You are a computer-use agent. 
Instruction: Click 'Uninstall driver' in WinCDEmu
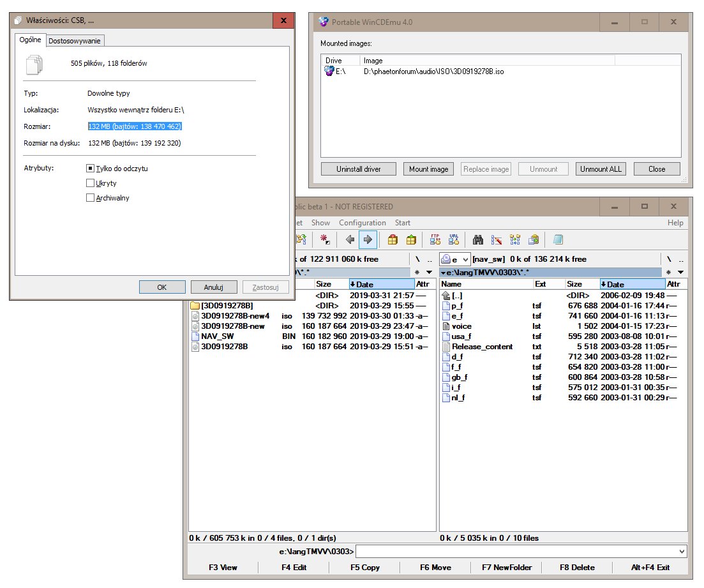pyautogui.click(x=359, y=169)
